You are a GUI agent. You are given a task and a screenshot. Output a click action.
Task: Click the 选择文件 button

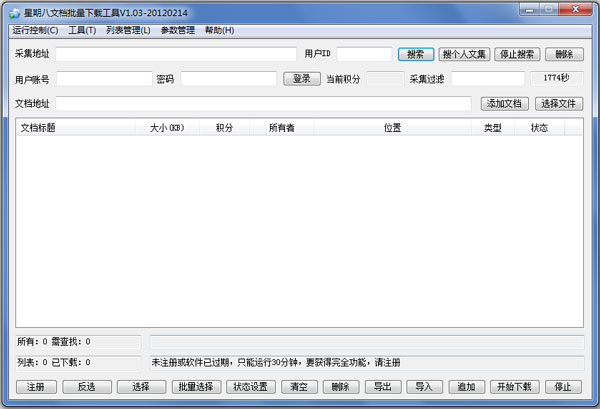559,103
